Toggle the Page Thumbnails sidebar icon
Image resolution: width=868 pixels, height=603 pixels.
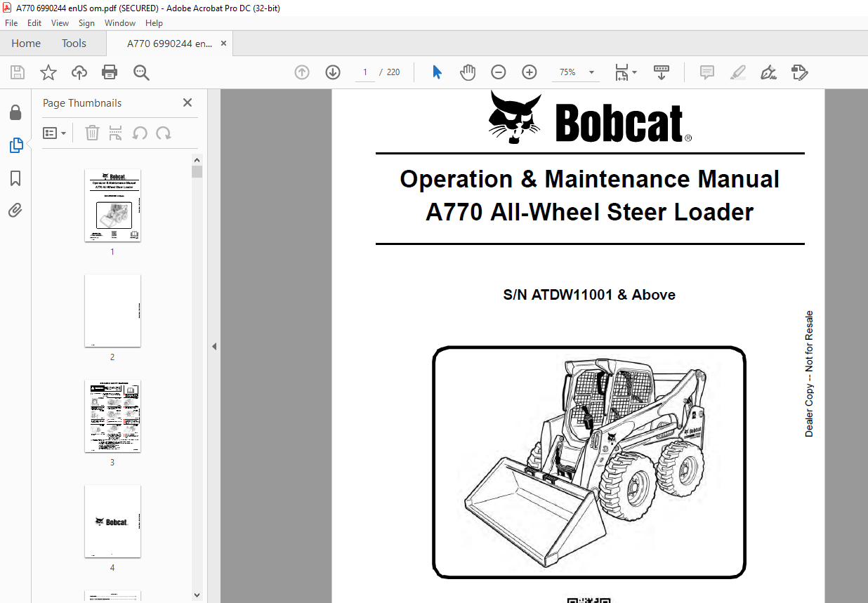point(15,145)
